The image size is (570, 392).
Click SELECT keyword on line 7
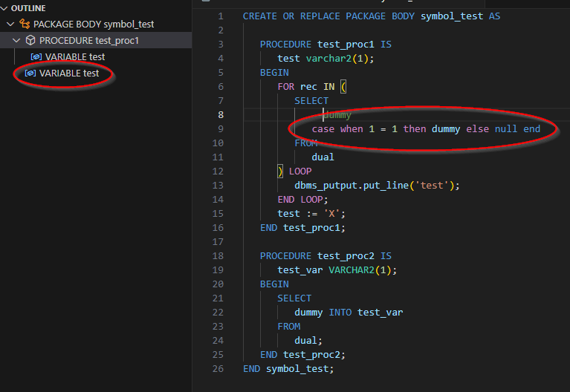point(311,101)
